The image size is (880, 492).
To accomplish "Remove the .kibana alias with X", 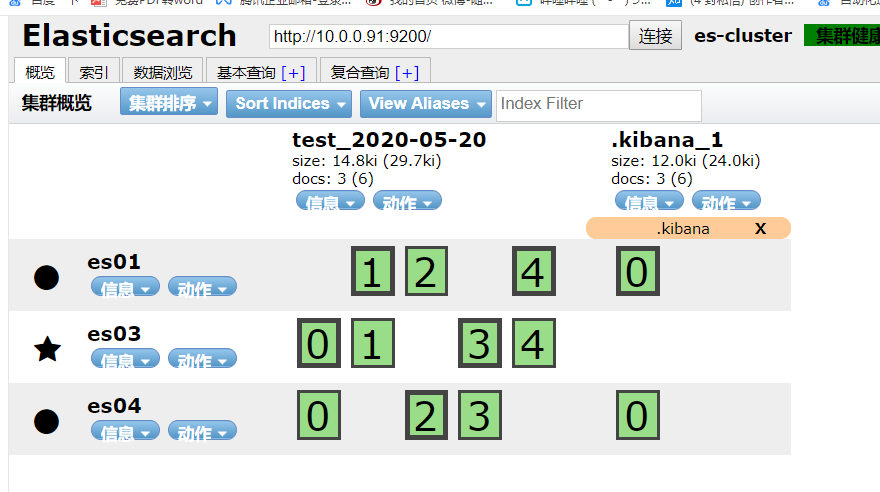I will coord(760,228).
